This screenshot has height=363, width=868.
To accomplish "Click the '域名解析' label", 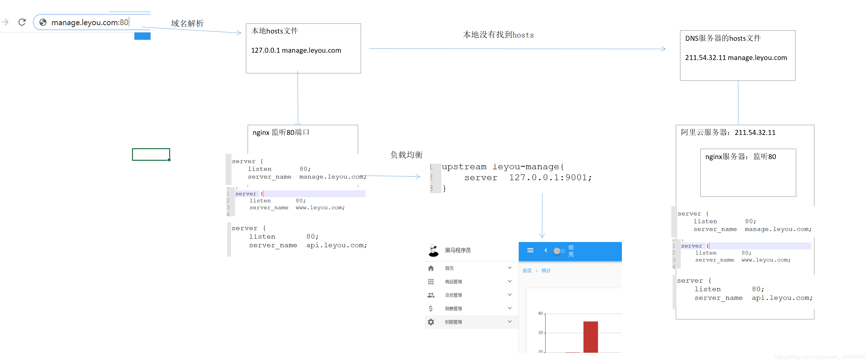I will pos(187,24).
